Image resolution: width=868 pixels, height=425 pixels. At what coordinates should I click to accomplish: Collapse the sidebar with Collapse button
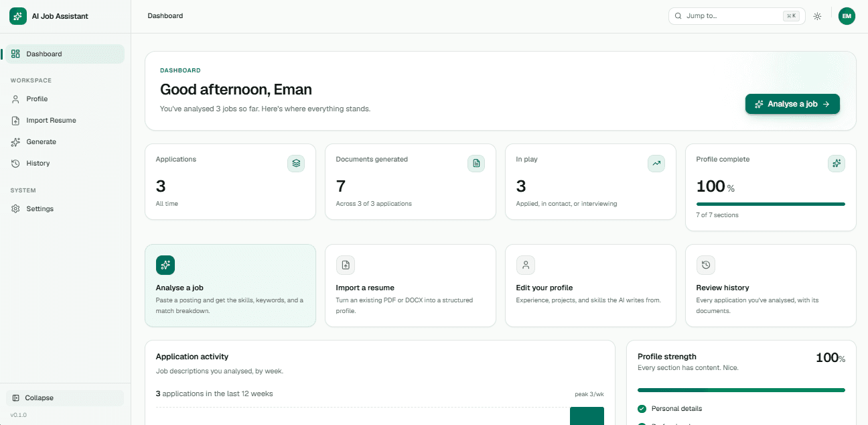[x=65, y=398]
